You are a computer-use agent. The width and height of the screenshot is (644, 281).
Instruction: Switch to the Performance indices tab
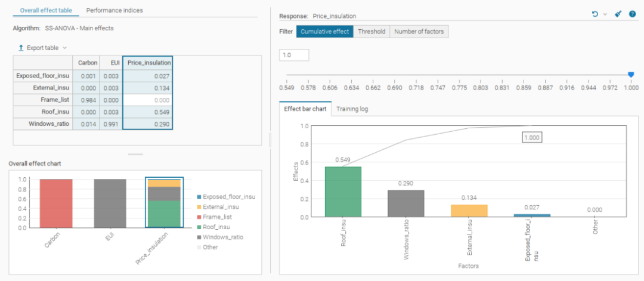pos(114,10)
